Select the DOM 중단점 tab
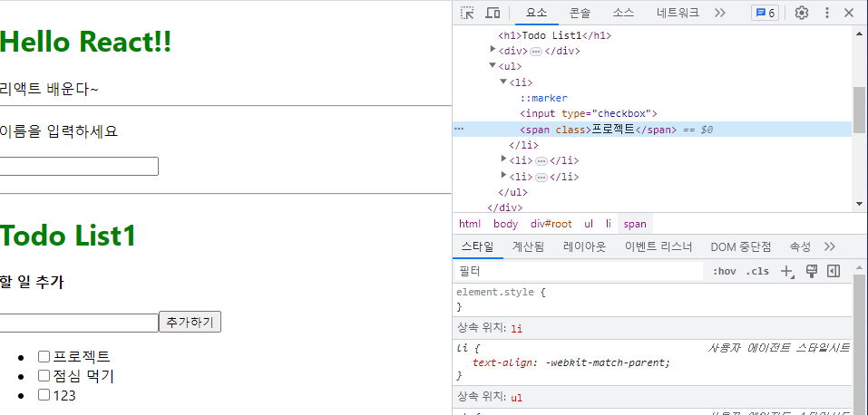The image size is (868, 415). 741,246
